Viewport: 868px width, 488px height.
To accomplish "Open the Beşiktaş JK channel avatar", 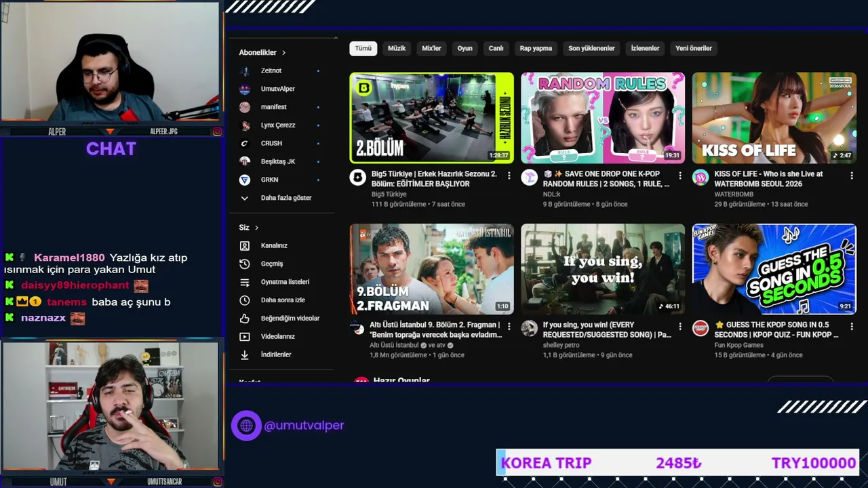I will [x=245, y=161].
